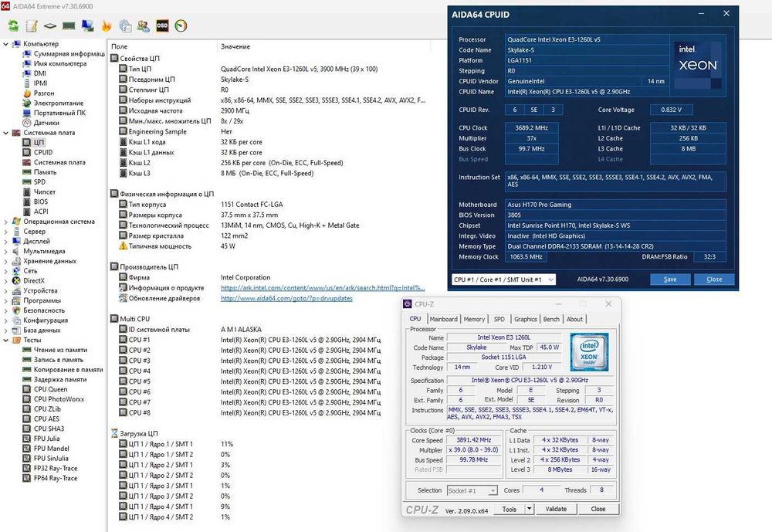Open IPMI node in the tree
The width and height of the screenshot is (772, 532).
[40, 83]
